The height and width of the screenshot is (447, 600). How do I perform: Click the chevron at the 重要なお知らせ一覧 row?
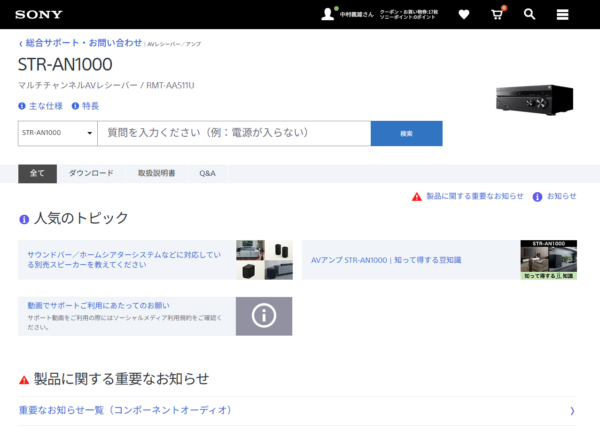[x=572, y=411]
